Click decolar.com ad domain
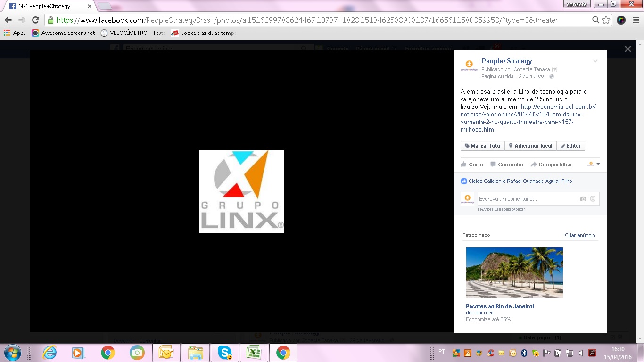Screen dimensions: 644x362 (x=479, y=313)
